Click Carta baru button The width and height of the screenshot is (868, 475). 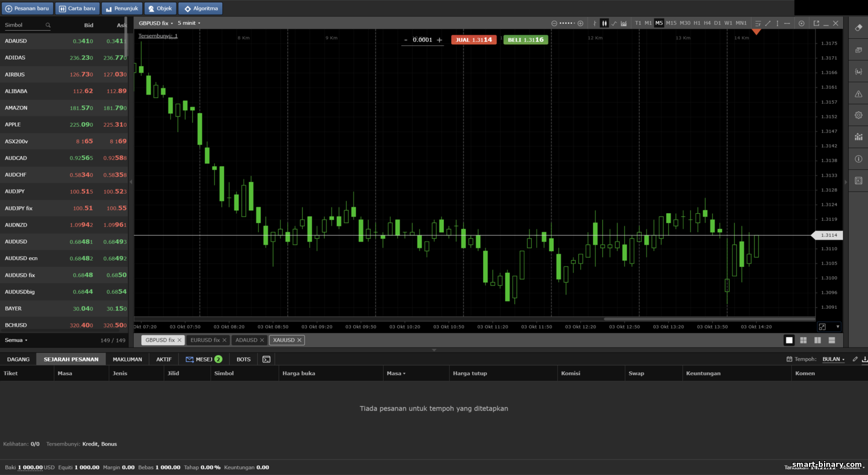pyautogui.click(x=77, y=9)
